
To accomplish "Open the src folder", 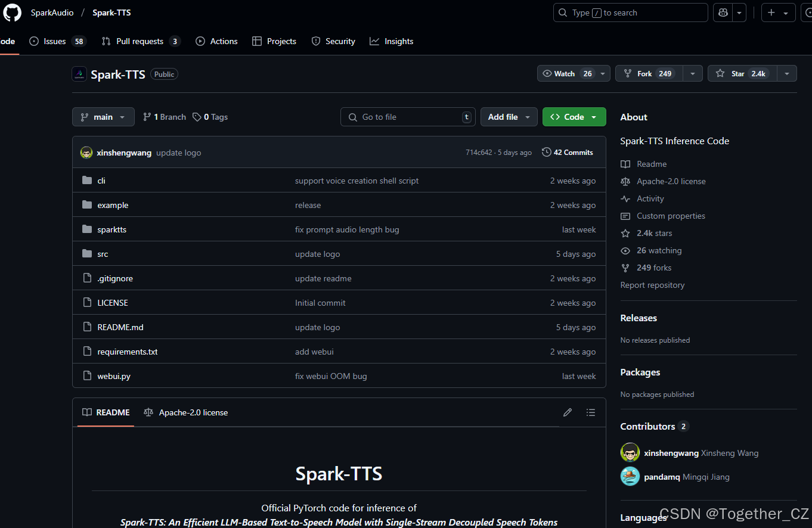I will 103,254.
